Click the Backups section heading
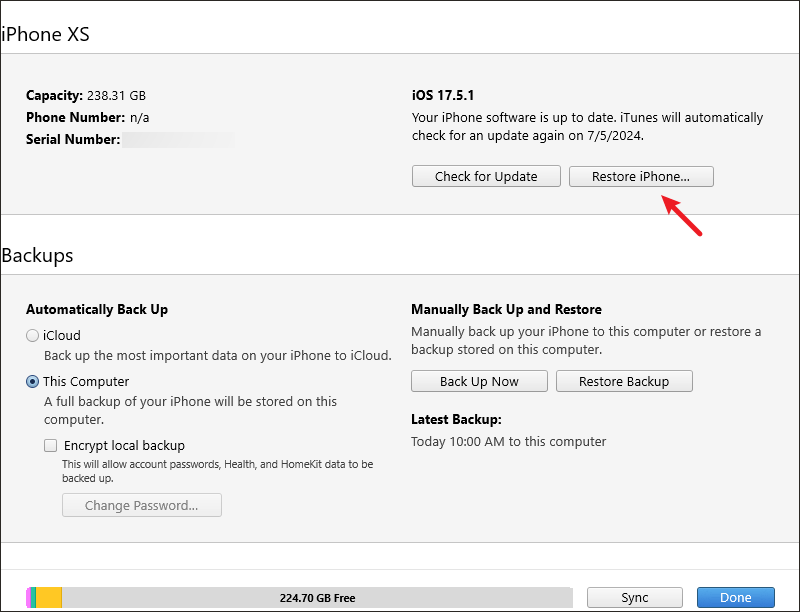The width and height of the screenshot is (800, 612). [37, 255]
